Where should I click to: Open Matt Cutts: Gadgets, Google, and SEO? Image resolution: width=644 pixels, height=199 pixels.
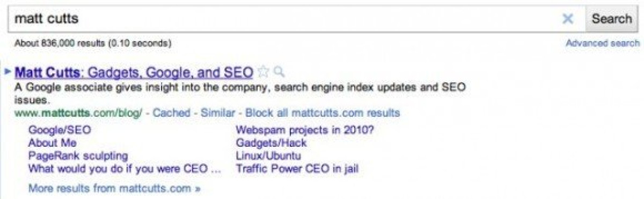(134, 72)
